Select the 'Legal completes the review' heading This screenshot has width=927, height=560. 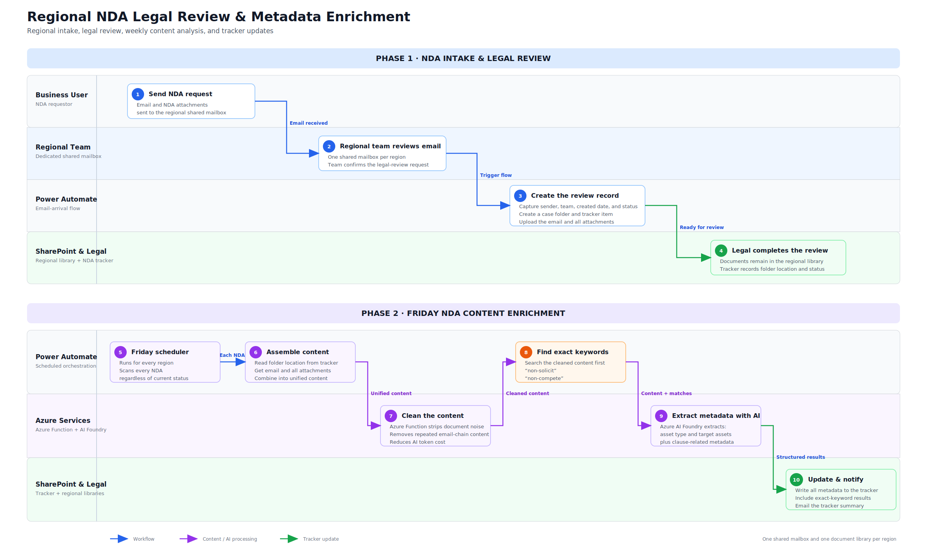pos(780,250)
